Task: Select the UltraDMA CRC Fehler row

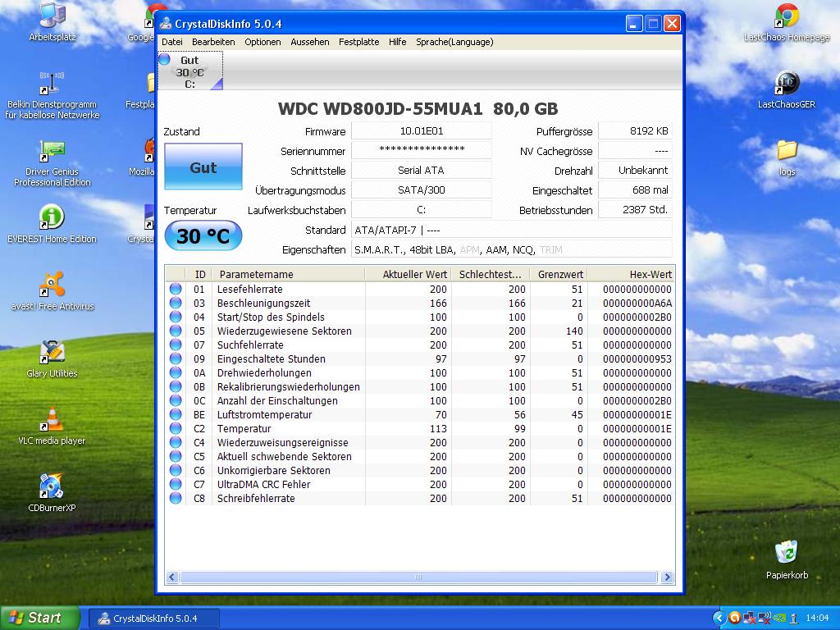Action: (419, 484)
